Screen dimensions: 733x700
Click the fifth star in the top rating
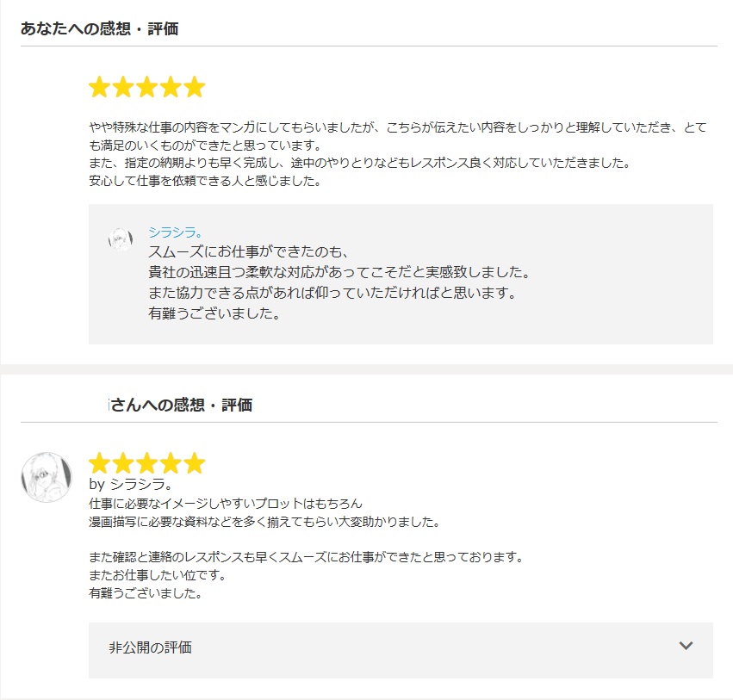point(195,87)
